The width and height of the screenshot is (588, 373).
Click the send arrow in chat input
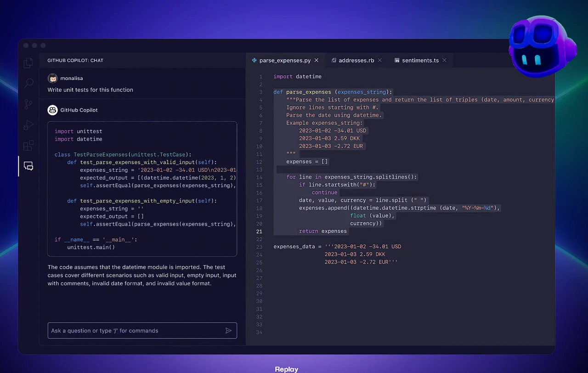coord(228,331)
